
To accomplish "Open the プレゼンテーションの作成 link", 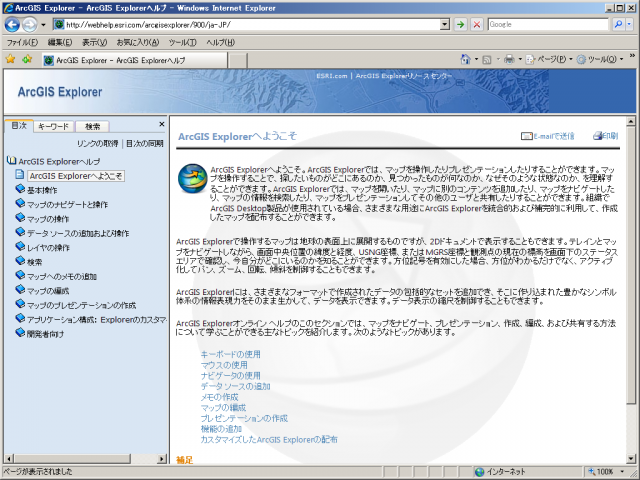I will tap(244, 418).
